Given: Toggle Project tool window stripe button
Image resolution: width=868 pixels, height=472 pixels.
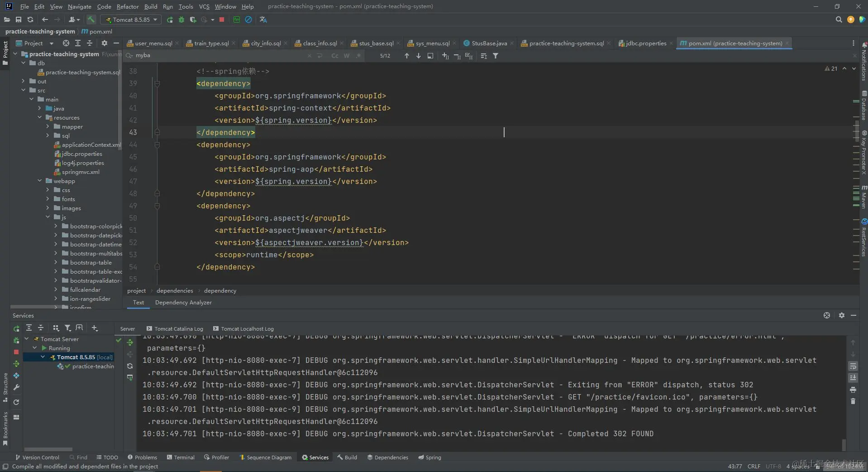Looking at the screenshot, I should coord(5,53).
